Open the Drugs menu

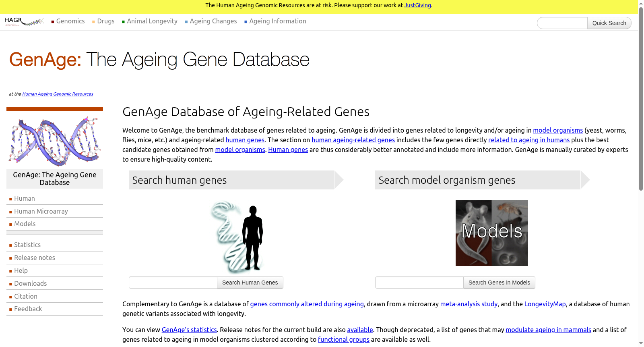[103, 21]
